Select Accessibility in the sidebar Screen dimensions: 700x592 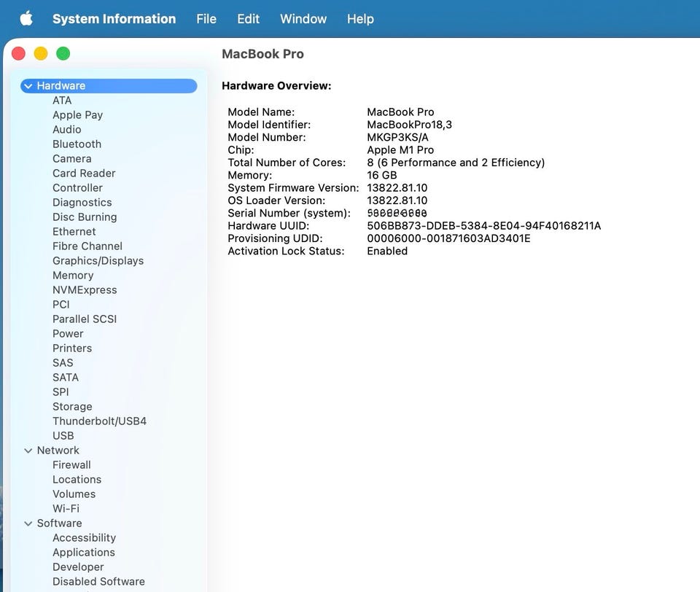(85, 538)
